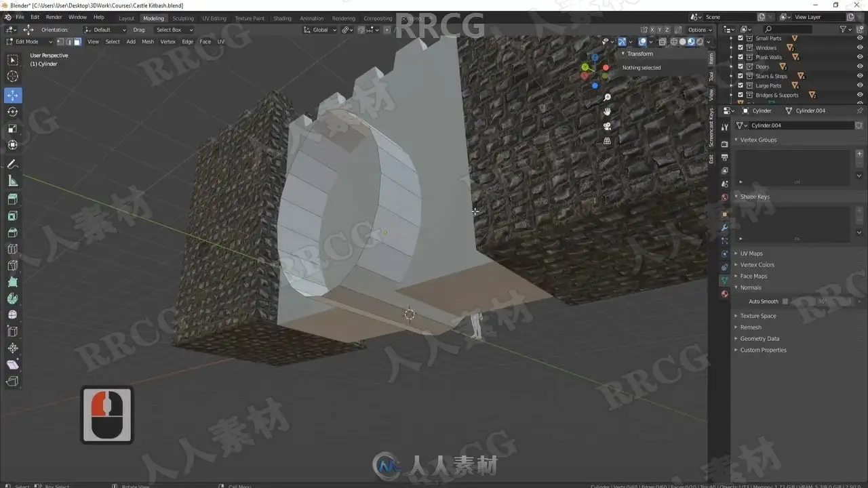The image size is (868, 488).
Task: Select the Knife tool
Action: pos(13,265)
